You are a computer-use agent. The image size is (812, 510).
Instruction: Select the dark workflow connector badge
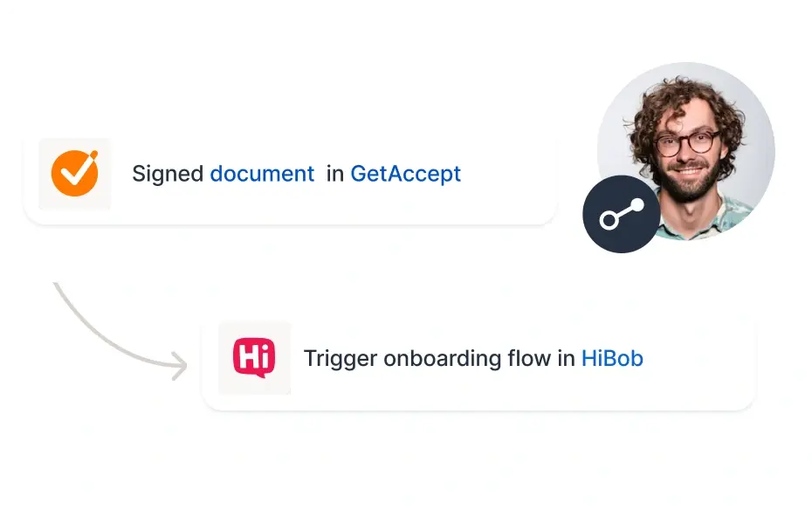621,214
